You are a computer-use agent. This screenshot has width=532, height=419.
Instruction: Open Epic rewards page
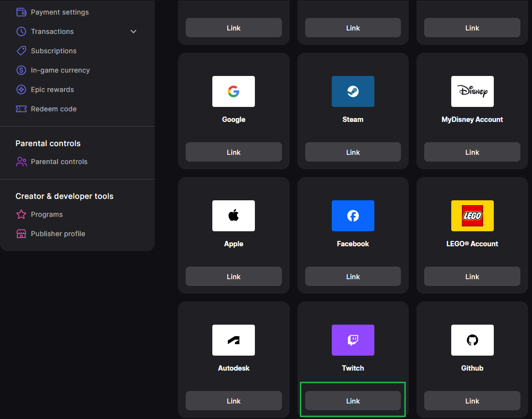52,90
